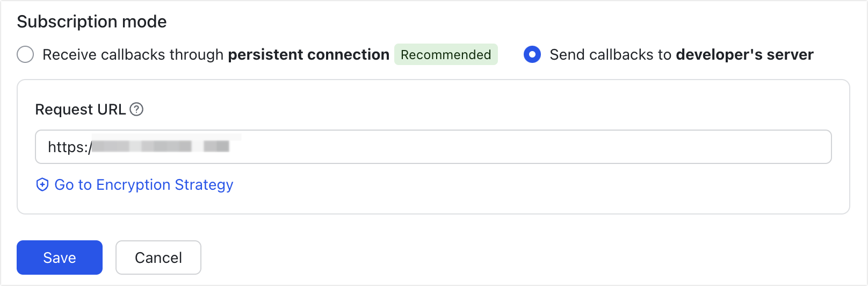Cancel the subscription mode changes

pyautogui.click(x=158, y=258)
